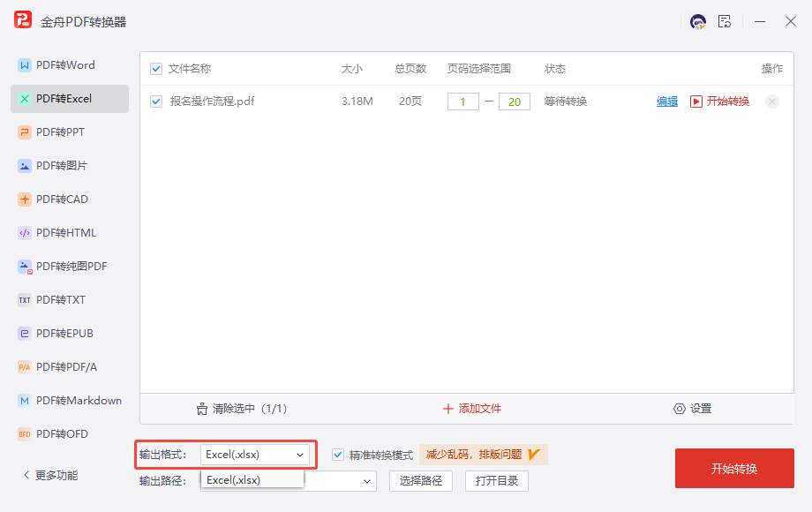Switch to PDF转Word mode
Image resolution: width=812 pixels, height=512 pixels.
click(70, 65)
